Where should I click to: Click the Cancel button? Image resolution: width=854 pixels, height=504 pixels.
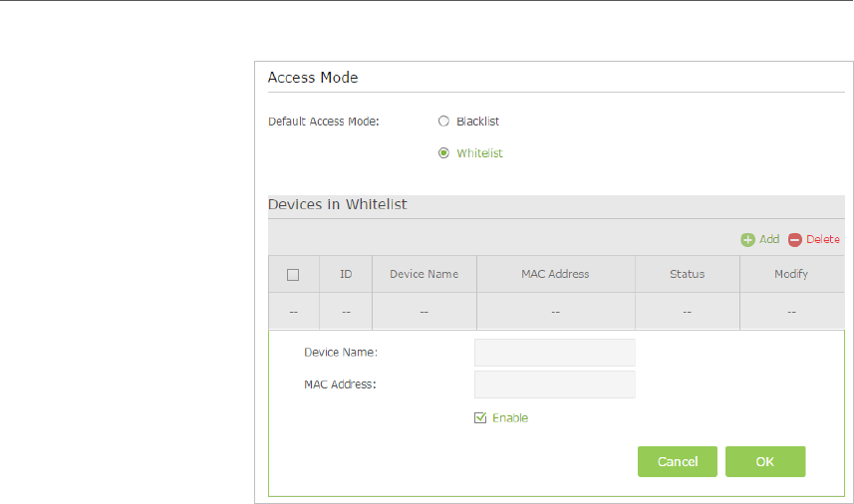(678, 461)
